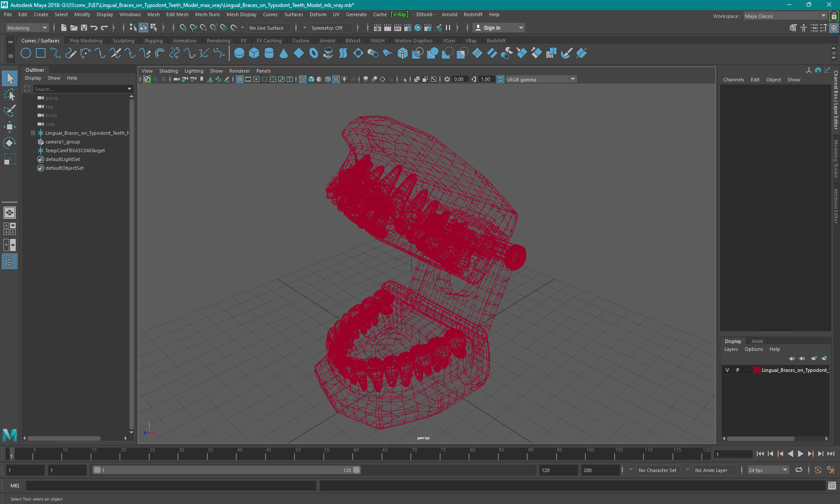Toggle the loop playback button
Viewport: 840px width, 504px height.
pos(799,470)
